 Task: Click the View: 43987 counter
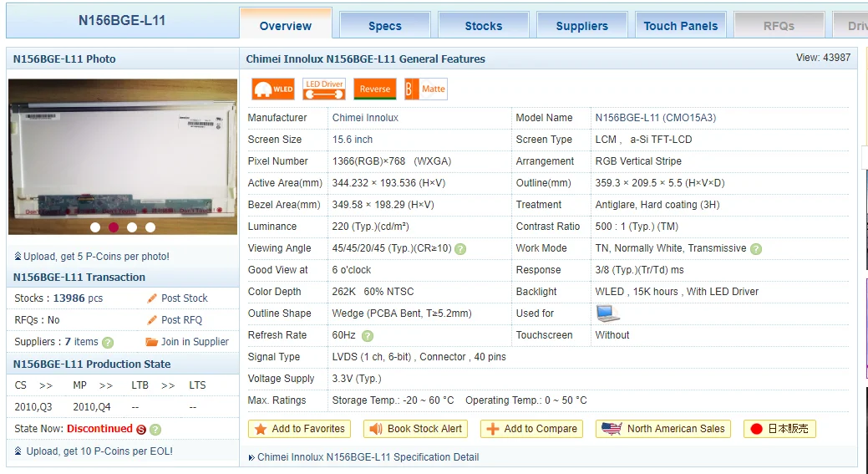823,58
